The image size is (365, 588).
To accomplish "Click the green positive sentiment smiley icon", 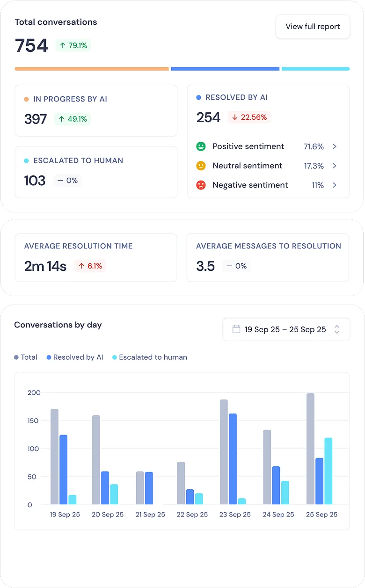I will point(201,146).
